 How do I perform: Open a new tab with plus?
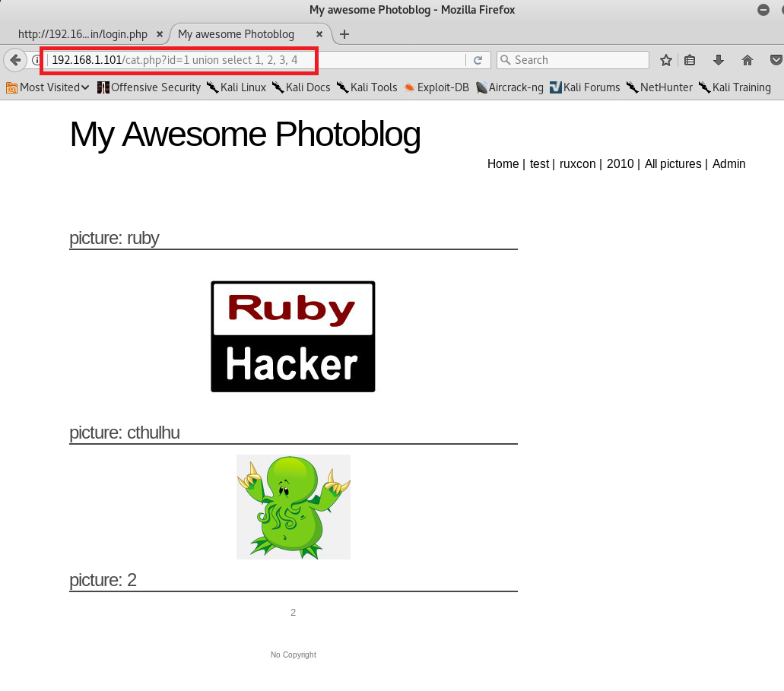344,34
